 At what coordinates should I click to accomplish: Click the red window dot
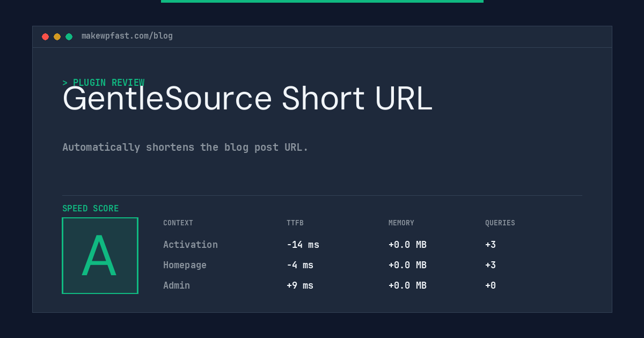pyautogui.click(x=45, y=36)
